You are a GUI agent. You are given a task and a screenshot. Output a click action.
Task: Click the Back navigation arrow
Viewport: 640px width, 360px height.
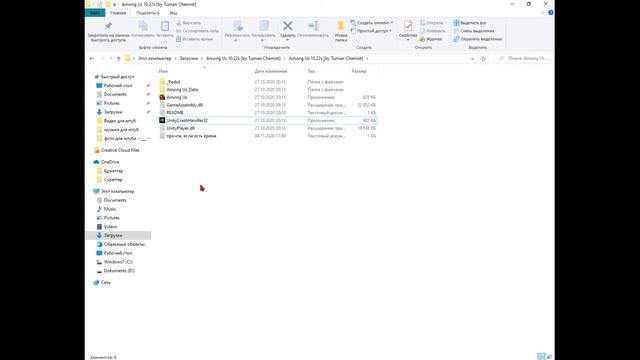92,59
